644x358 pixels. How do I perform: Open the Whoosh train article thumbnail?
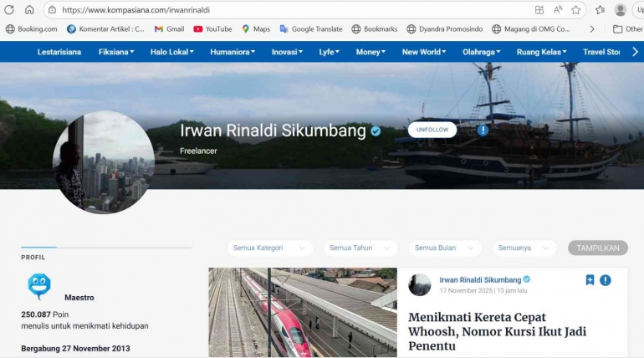pyautogui.click(x=303, y=313)
